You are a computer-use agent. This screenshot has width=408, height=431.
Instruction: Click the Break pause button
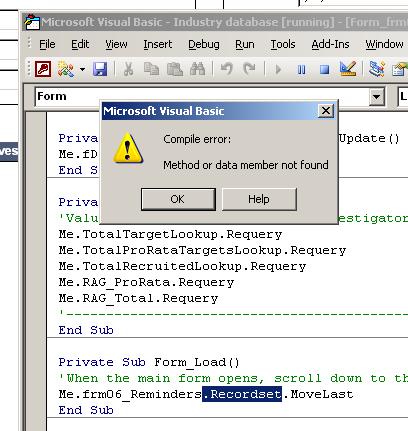(301, 70)
